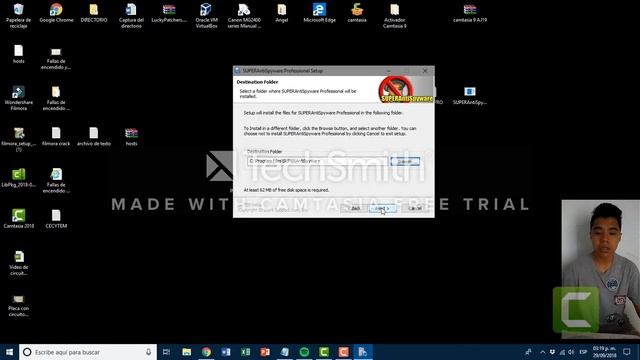Select Video de circuit file icon
Screen dimensions: 640x360
click(x=18, y=263)
